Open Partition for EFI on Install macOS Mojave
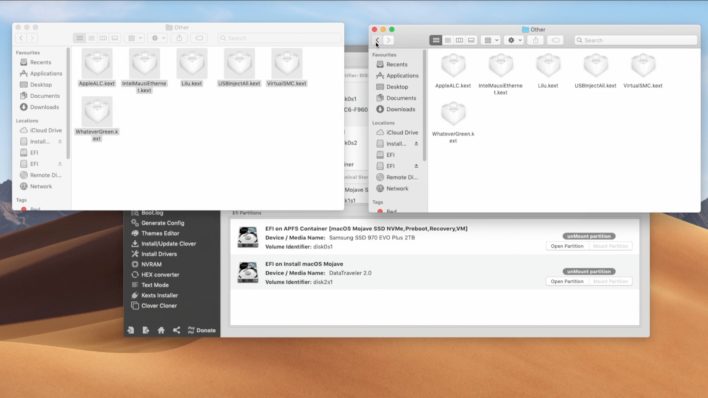This screenshot has height=398, width=708. pos(567,281)
